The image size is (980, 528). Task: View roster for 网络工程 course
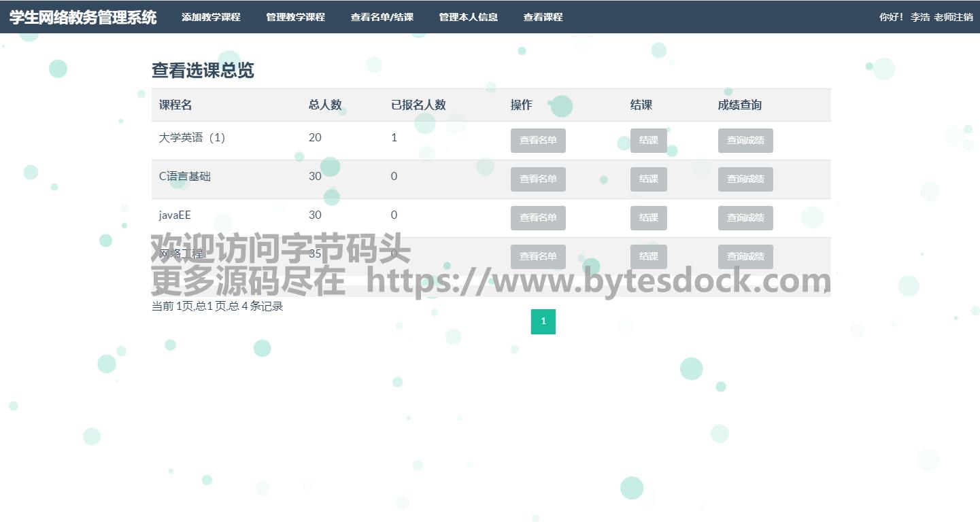pos(538,257)
